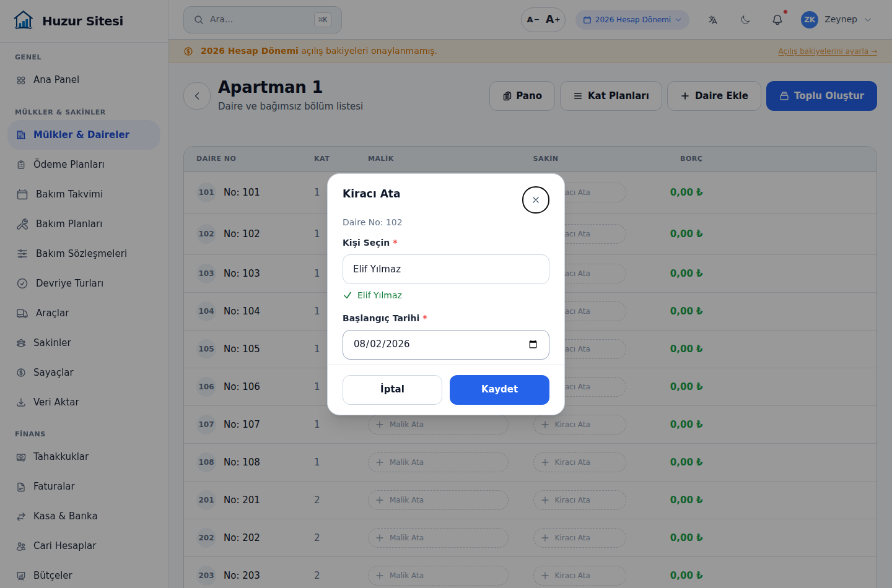
Task: Click the Başlangıç Tarihi date field
Action: click(x=446, y=345)
